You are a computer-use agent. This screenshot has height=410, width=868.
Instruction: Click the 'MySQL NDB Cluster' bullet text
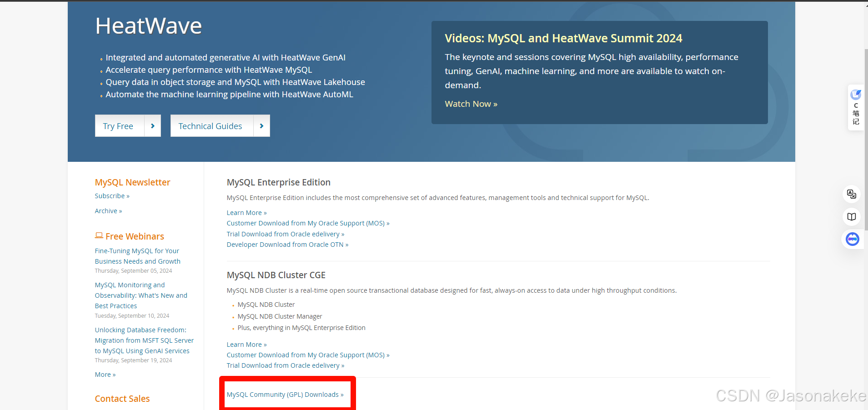(x=266, y=305)
